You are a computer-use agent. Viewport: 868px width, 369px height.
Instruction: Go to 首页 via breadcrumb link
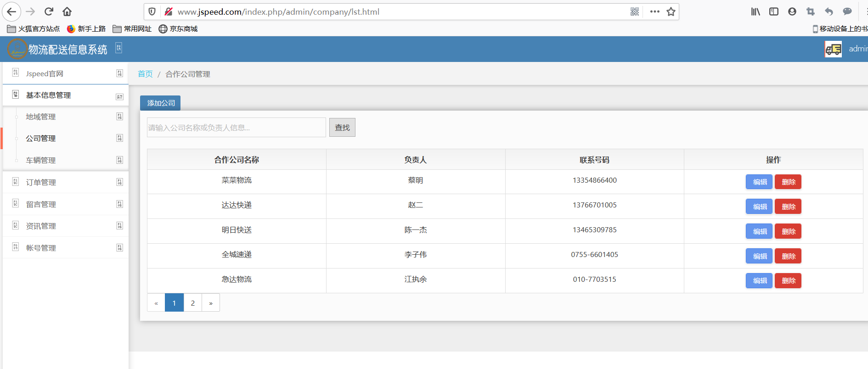[x=145, y=74]
